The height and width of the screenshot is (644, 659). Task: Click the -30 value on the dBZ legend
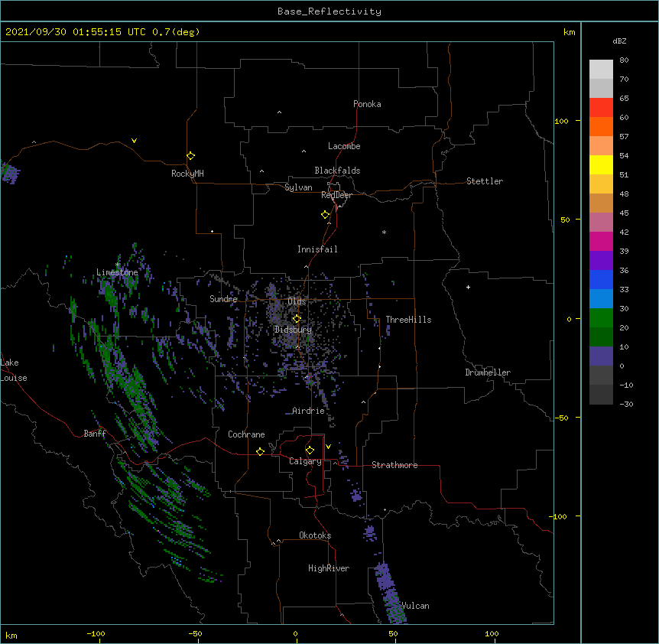(626, 404)
